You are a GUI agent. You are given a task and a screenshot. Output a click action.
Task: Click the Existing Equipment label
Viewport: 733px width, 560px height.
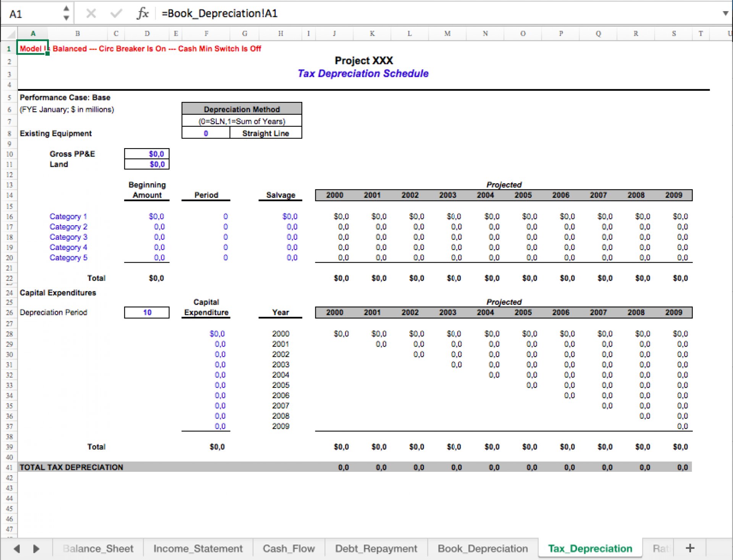56,133
